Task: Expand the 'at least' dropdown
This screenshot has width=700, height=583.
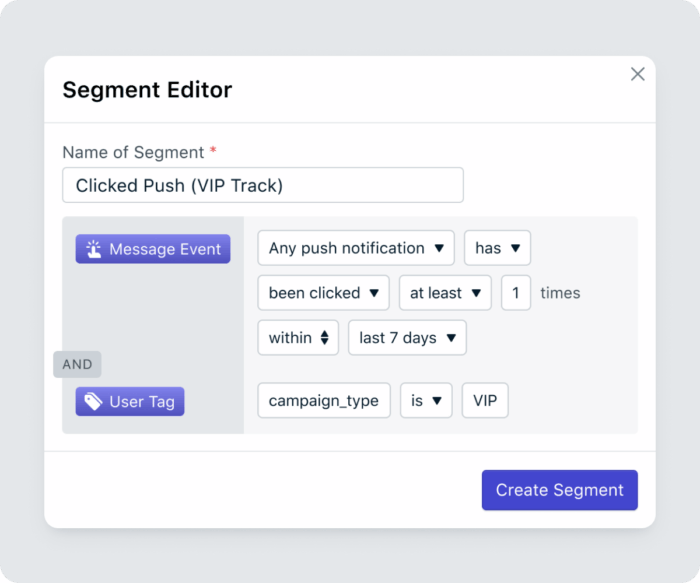Action: point(445,293)
